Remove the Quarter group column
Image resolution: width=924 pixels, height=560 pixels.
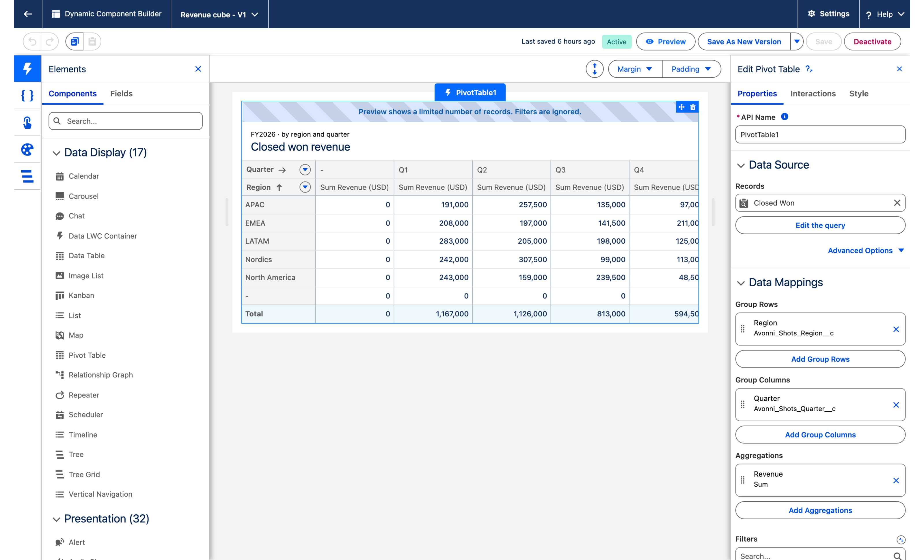[896, 405]
